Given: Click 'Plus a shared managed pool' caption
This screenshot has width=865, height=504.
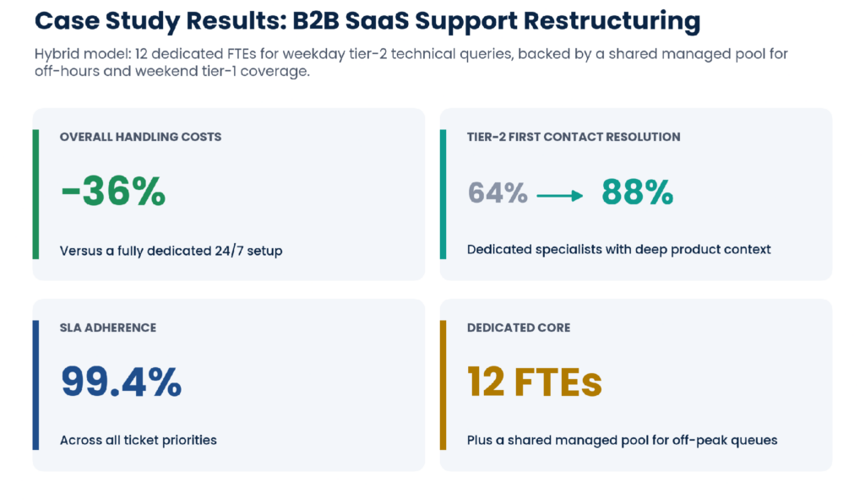Looking at the screenshot, I should tap(623, 440).
